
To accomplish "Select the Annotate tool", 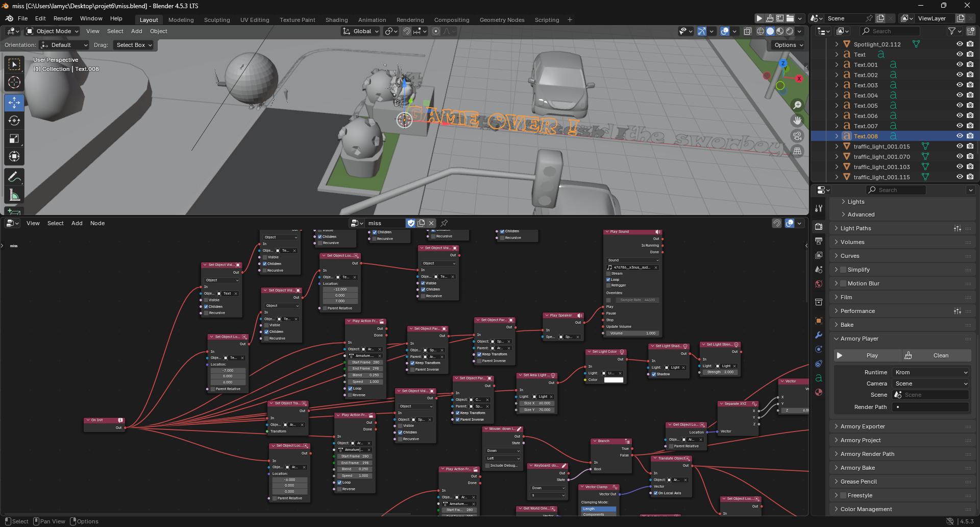I will click(x=14, y=177).
